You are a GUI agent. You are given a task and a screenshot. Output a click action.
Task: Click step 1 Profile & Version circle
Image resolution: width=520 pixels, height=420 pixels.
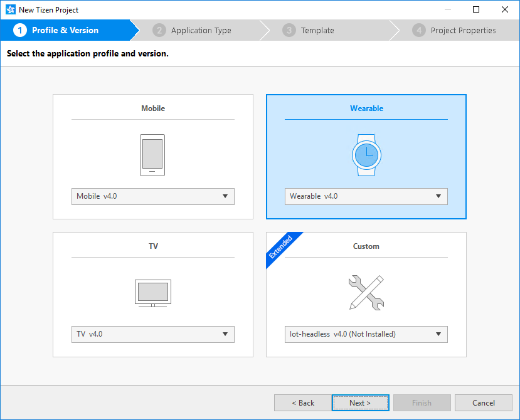[x=21, y=29]
